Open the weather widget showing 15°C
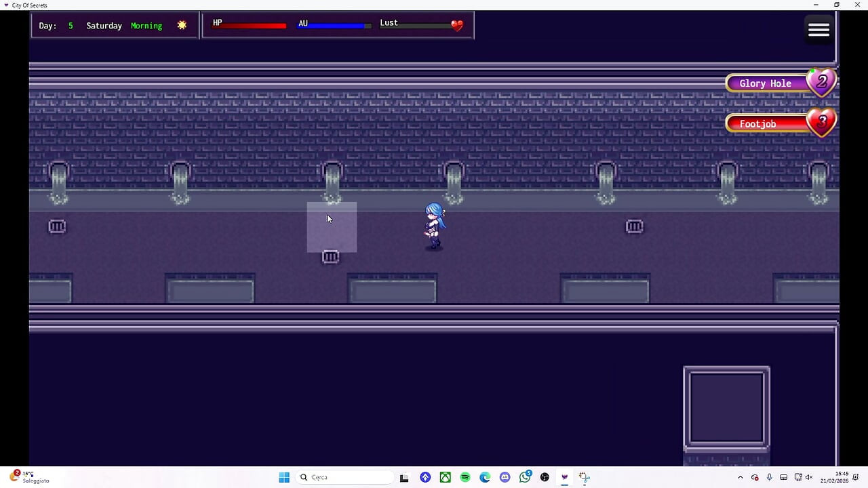This screenshot has height=488, width=868. pos(31,477)
